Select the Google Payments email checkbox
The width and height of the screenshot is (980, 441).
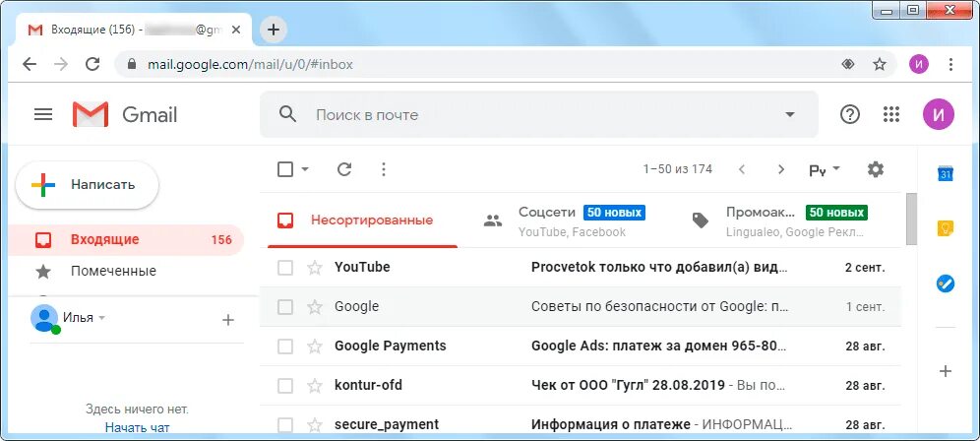285,346
